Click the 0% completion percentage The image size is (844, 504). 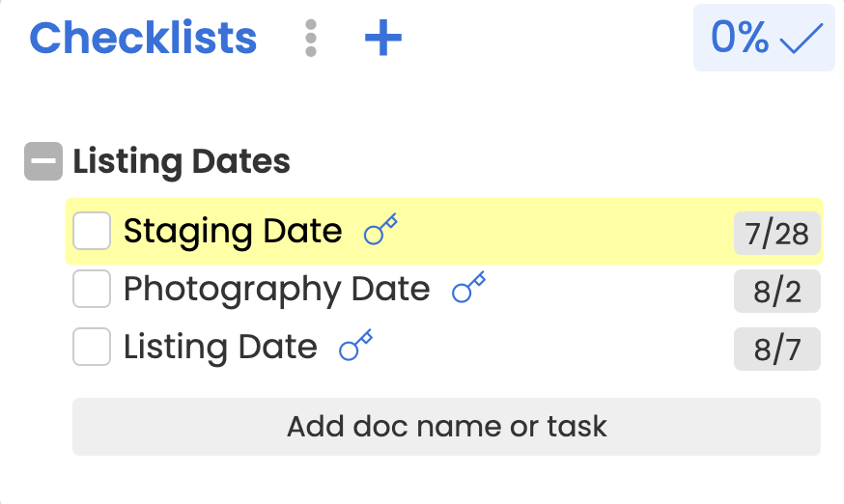point(740,39)
